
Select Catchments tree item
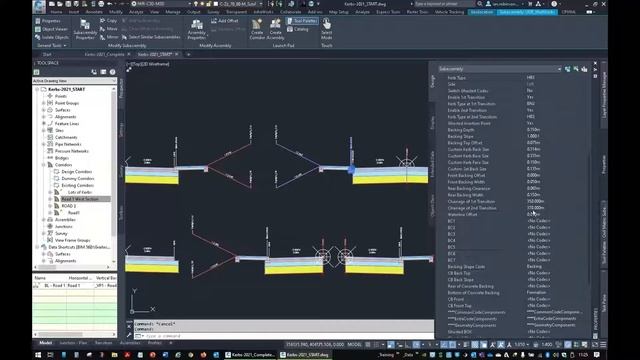point(66,137)
